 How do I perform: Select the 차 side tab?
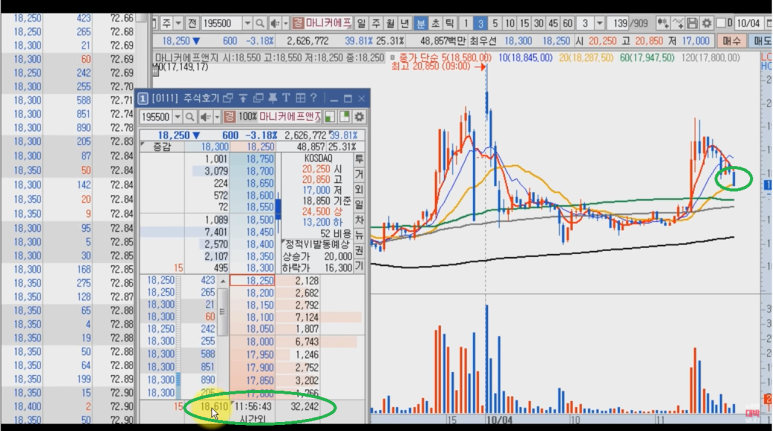tap(359, 220)
